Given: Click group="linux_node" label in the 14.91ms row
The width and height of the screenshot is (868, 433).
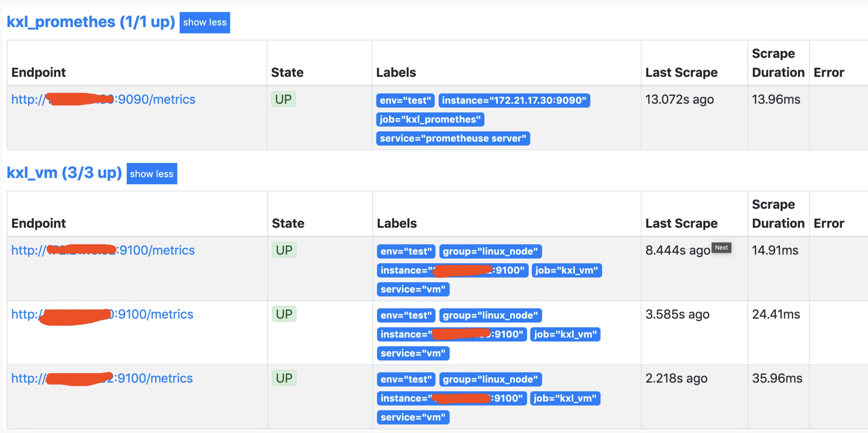Looking at the screenshot, I should point(490,251).
